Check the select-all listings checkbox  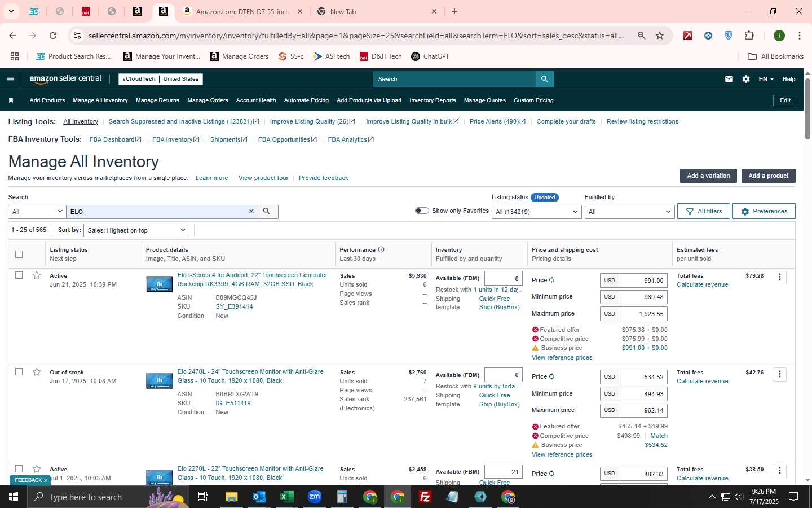(x=19, y=254)
